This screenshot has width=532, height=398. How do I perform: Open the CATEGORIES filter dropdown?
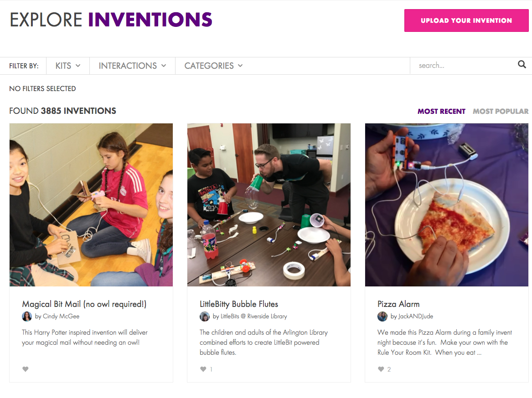coord(213,66)
